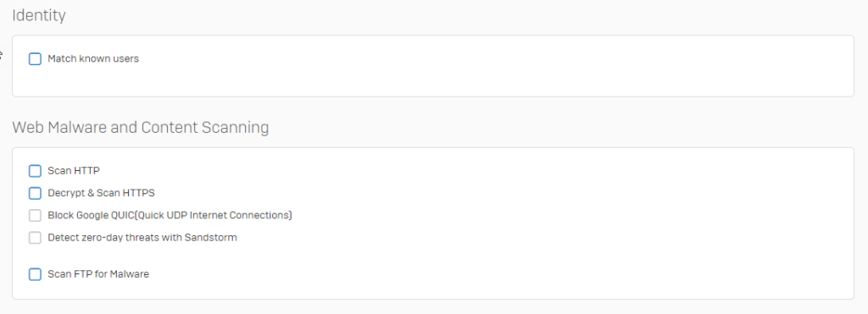
Task: Click the Scan FTP for Malware label
Action: click(98, 274)
